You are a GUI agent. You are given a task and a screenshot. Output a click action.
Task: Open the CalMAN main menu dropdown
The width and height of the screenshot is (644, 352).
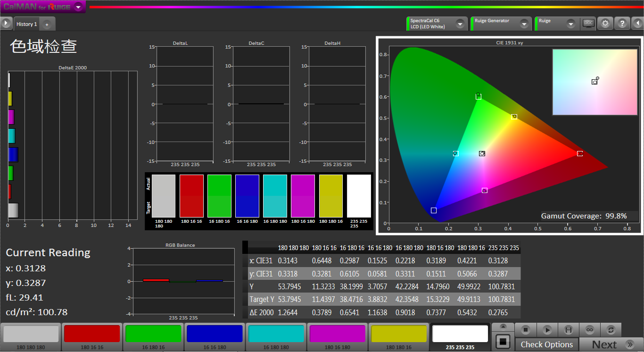(78, 7)
